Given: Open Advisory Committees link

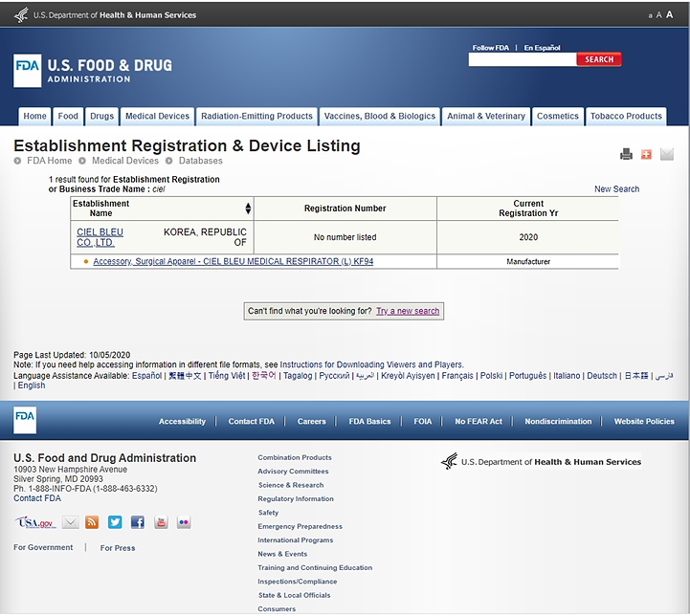Looking at the screenshot, I should [x=293, y=471].
